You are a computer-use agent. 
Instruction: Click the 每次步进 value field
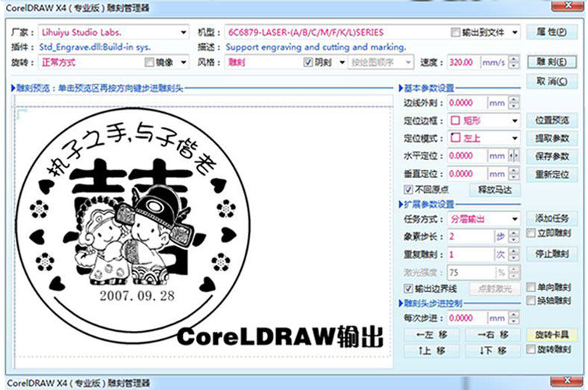(x=467, y=318)
